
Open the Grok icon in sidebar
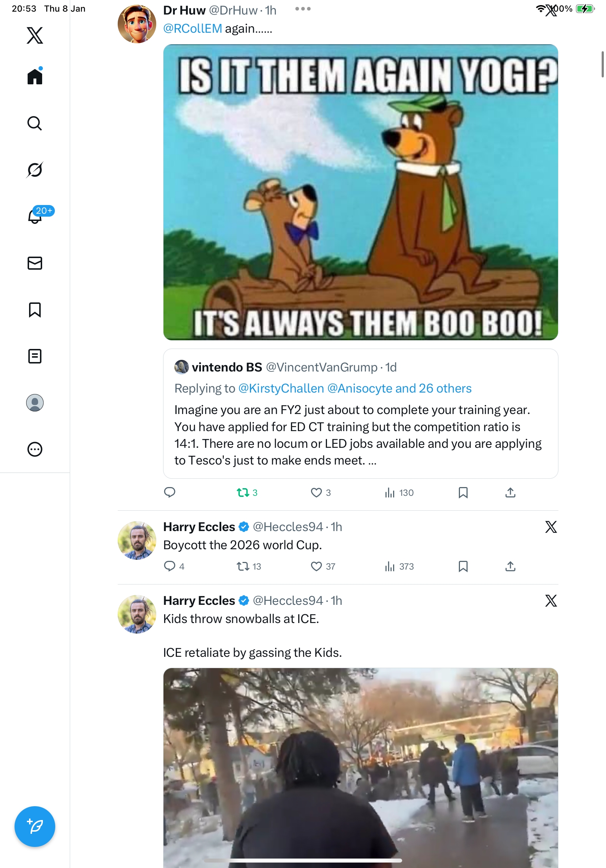click(35, 170)
